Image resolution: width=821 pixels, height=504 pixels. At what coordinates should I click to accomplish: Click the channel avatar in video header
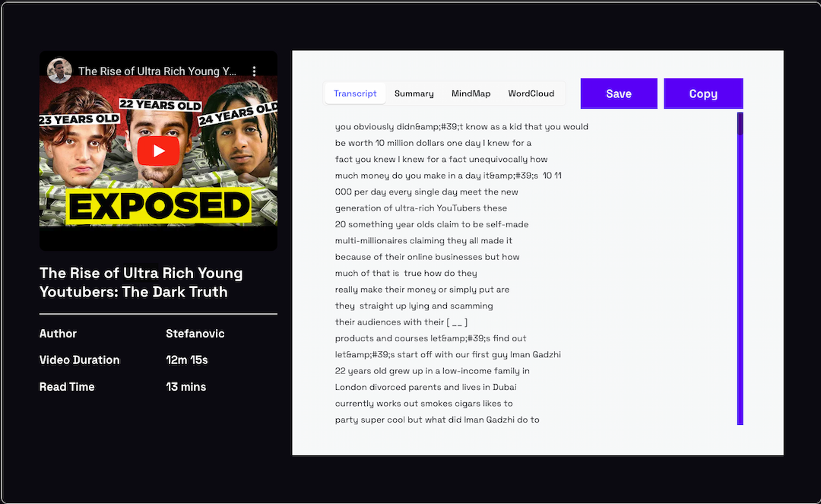coord(59,71)
